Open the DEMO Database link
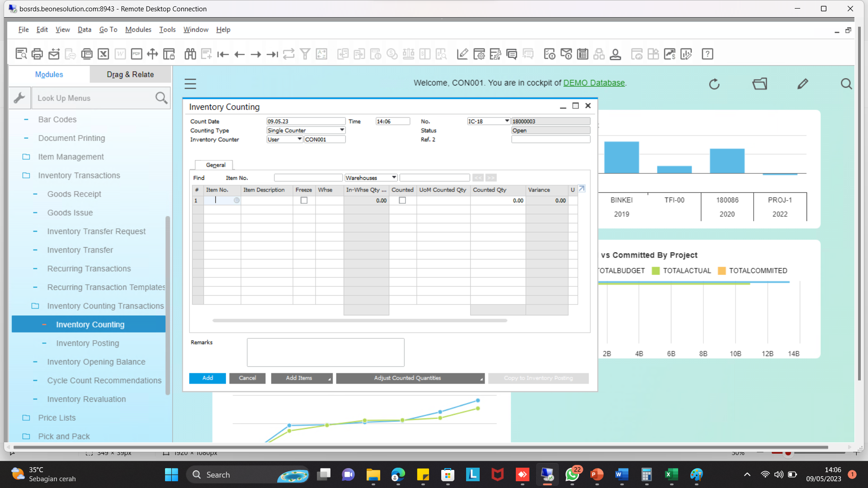Image resolution: width=868 pixels, height=488 pixels. (x=594, y=83)
